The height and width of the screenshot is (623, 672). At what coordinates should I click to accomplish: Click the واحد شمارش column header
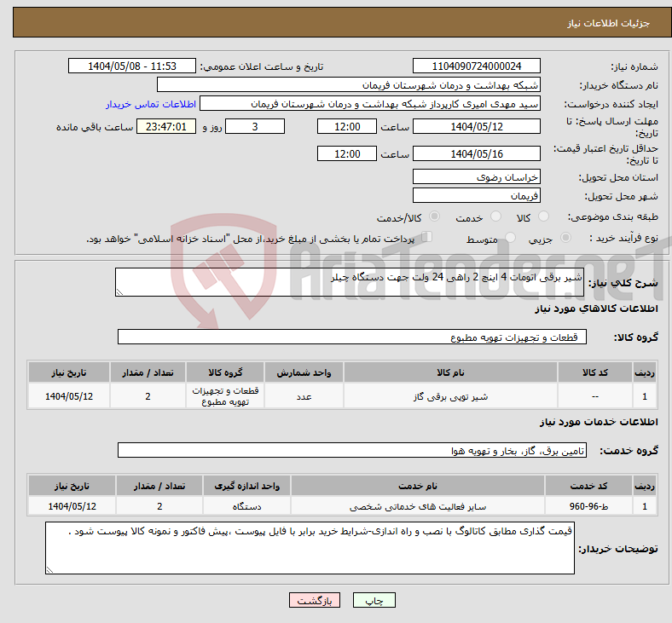(x=304, y=372)
